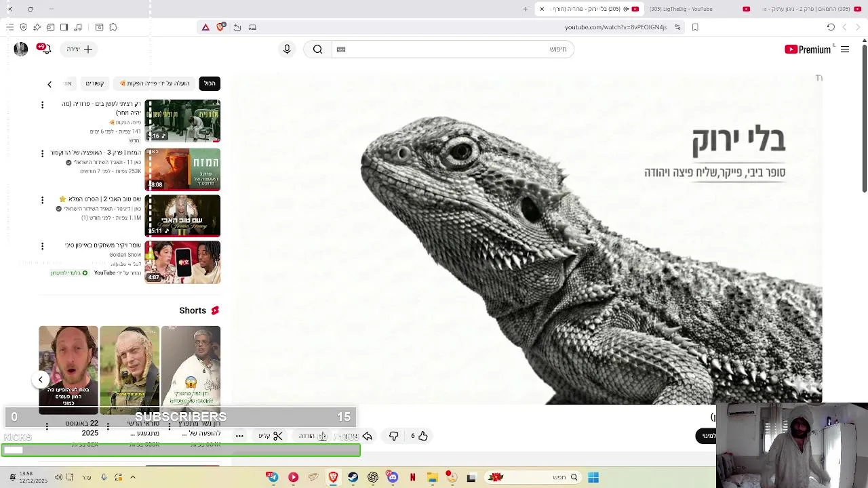Viewport: 868px width, 488px height.
Task: Open the on-screen keyboard in search box
Action: click(341, 49)
